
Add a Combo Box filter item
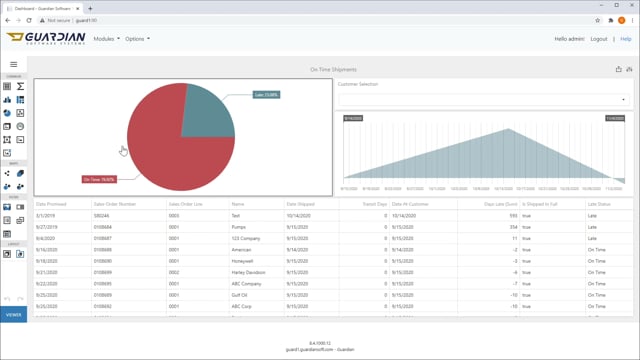click(20, 207)
